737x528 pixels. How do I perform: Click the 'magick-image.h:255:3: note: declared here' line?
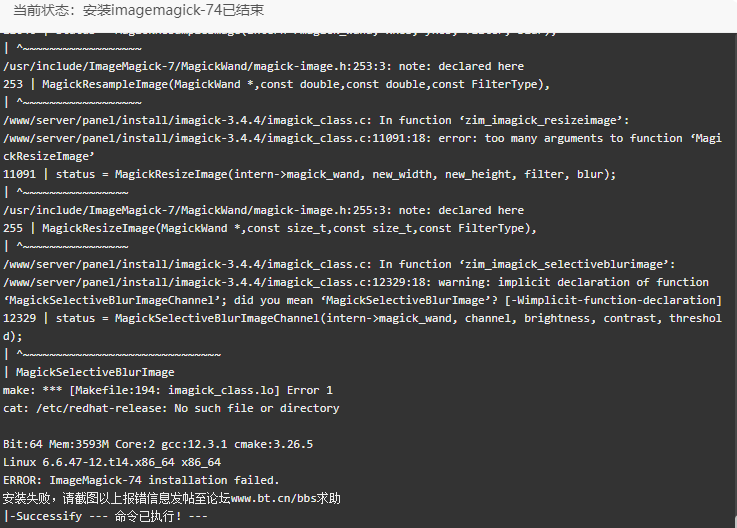point(263,210)
